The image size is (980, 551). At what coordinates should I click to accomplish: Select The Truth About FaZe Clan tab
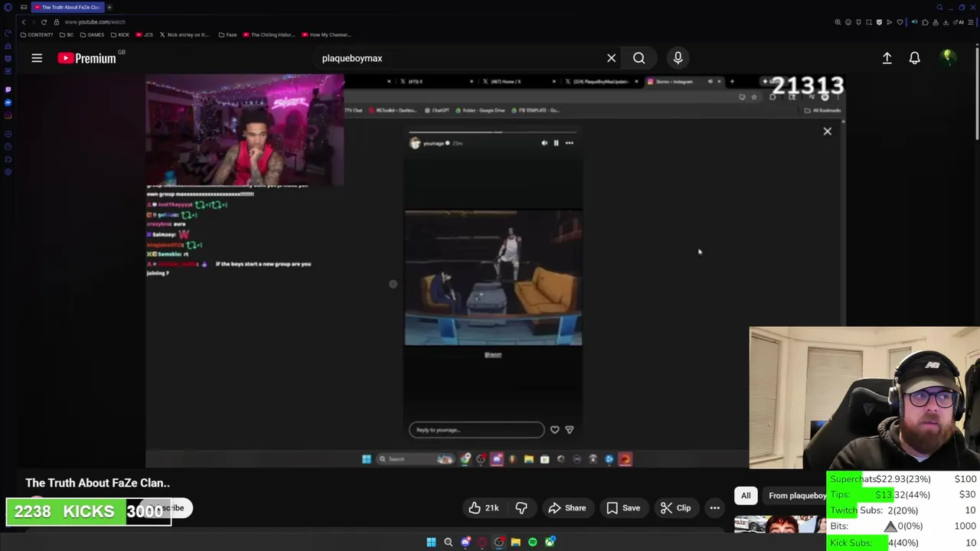pos(69,7)
